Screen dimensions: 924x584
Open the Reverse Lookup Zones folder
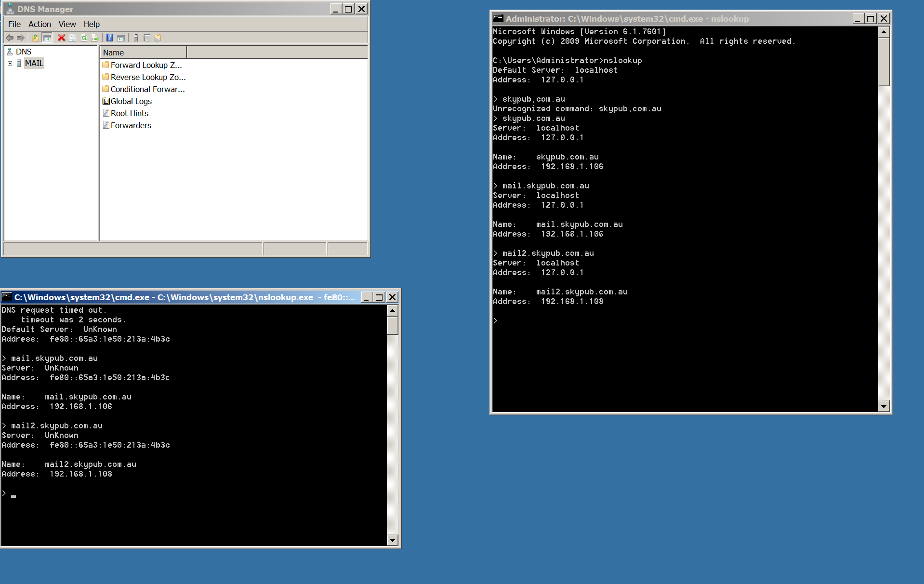point(147,77)
